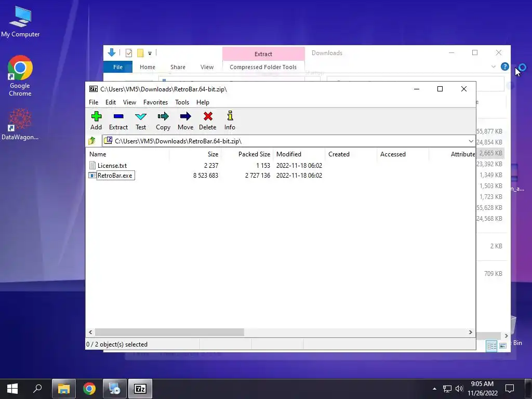
Task: Open File Explorer from the taskbar
Action: click(x=64, y=389)
